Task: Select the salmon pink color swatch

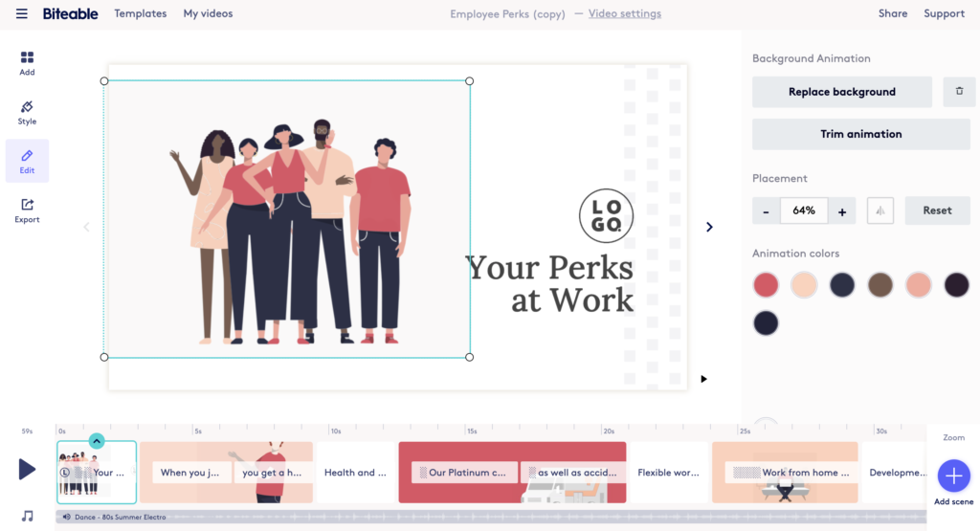Action: click(x=918, y=285)
